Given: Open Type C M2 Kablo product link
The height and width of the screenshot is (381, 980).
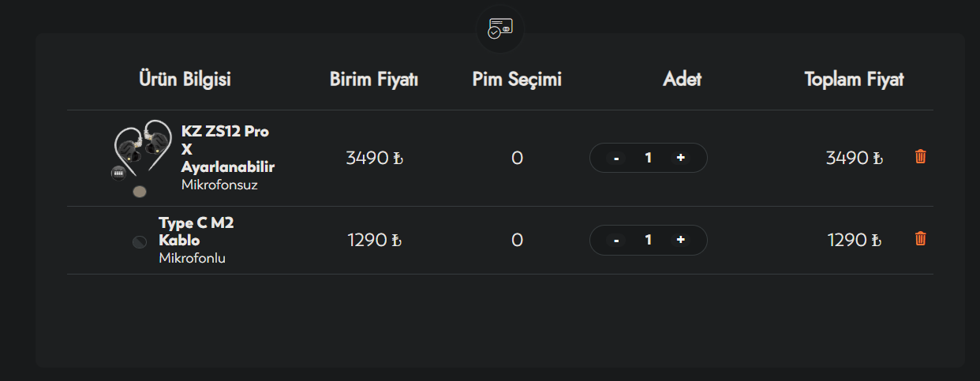Looking at the screenshot, I should 196,231.
